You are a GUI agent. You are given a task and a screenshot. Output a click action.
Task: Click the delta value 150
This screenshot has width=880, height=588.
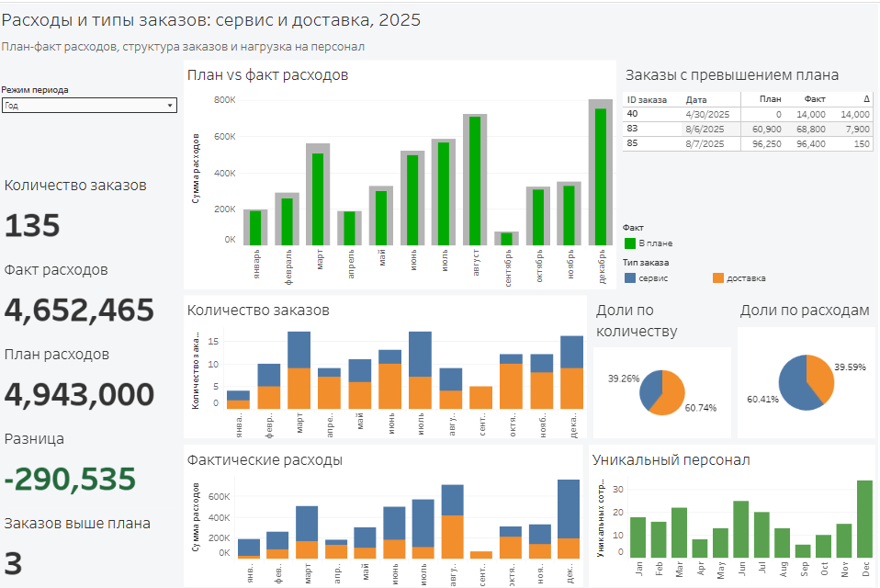(x=862, y=143)
